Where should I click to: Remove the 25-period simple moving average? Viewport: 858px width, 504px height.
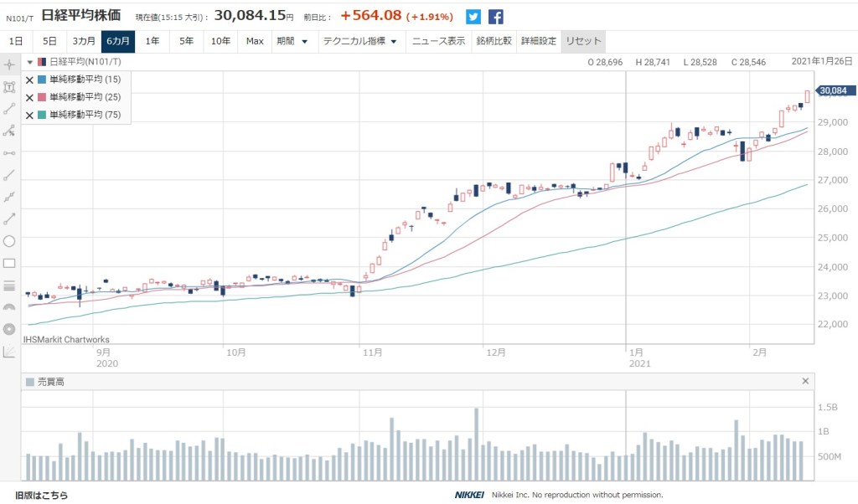[29, 97]
